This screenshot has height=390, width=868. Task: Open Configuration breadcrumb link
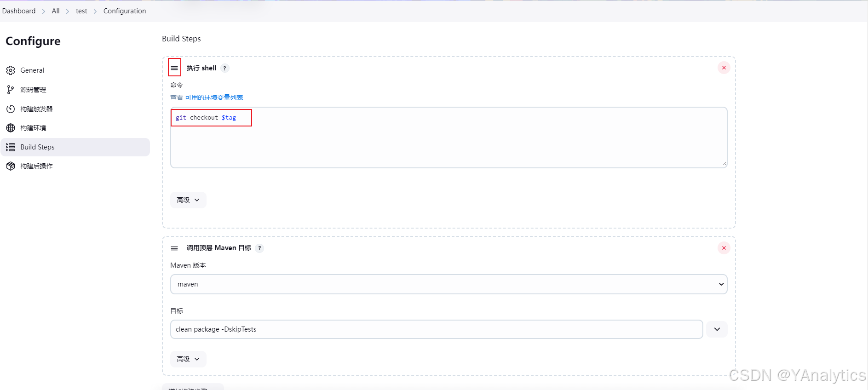tap(125, 11)
